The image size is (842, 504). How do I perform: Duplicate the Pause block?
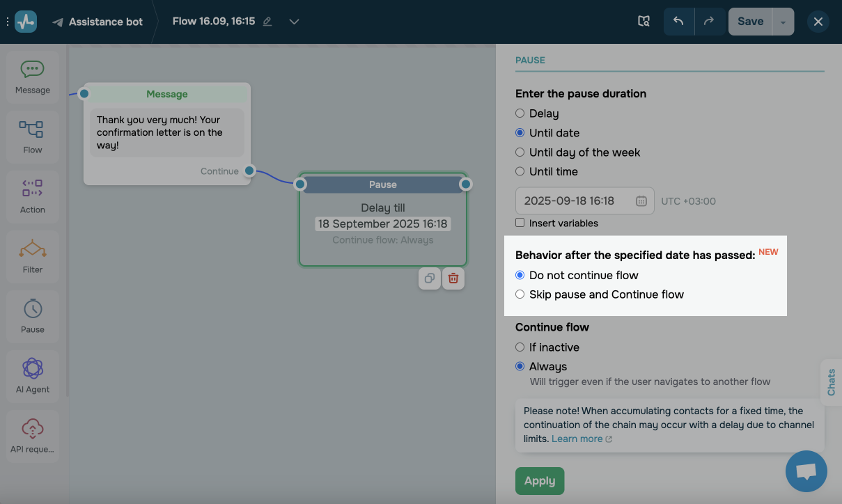coord(430,278)
